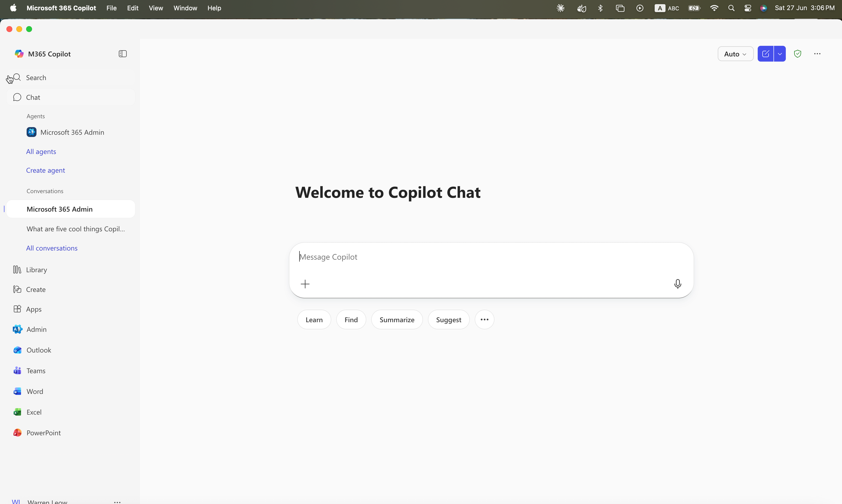The width and height of the screenshot is (842, 504).
Task: Focus the Message Copilot input field
Action: tap(491, 257)
